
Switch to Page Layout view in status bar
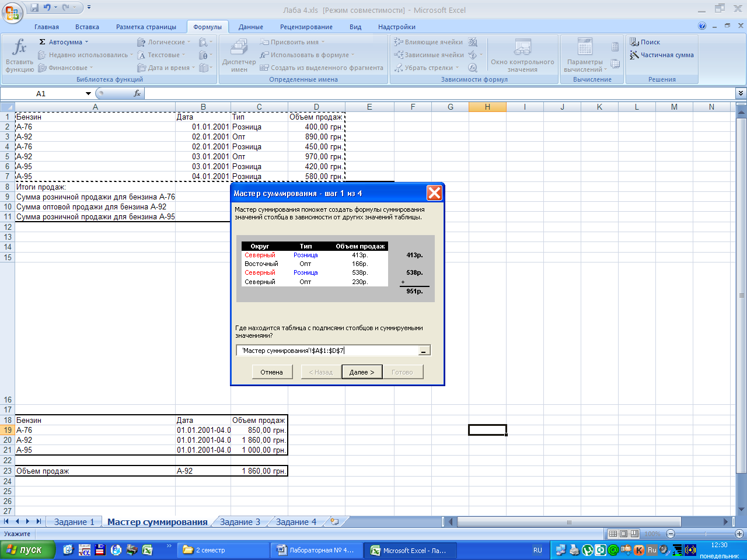click(623, 534)
